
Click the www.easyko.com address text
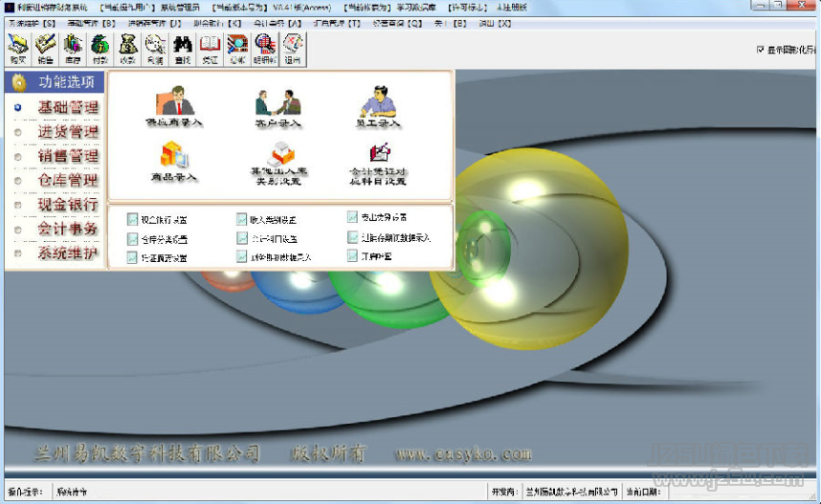463,453
